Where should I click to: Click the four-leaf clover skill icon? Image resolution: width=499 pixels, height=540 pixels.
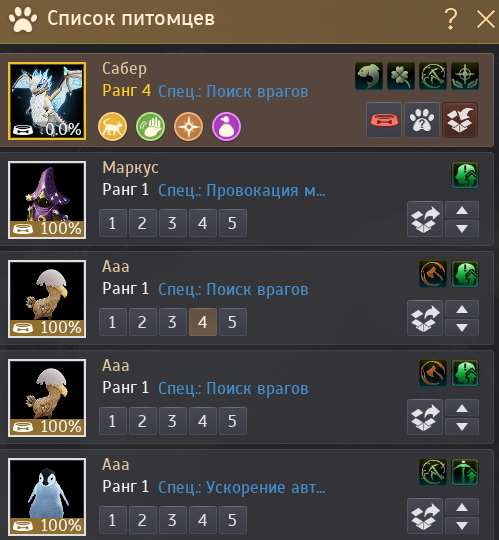coord(401,76)
